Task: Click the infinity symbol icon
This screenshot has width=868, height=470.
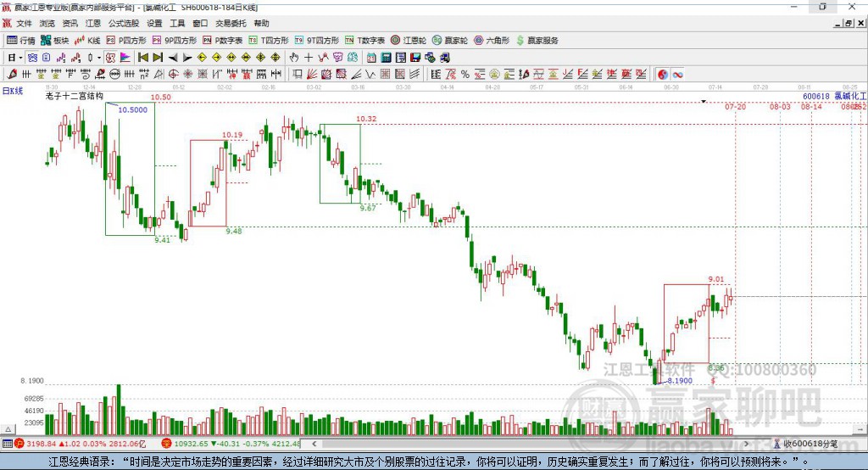Action: (677, 75)
